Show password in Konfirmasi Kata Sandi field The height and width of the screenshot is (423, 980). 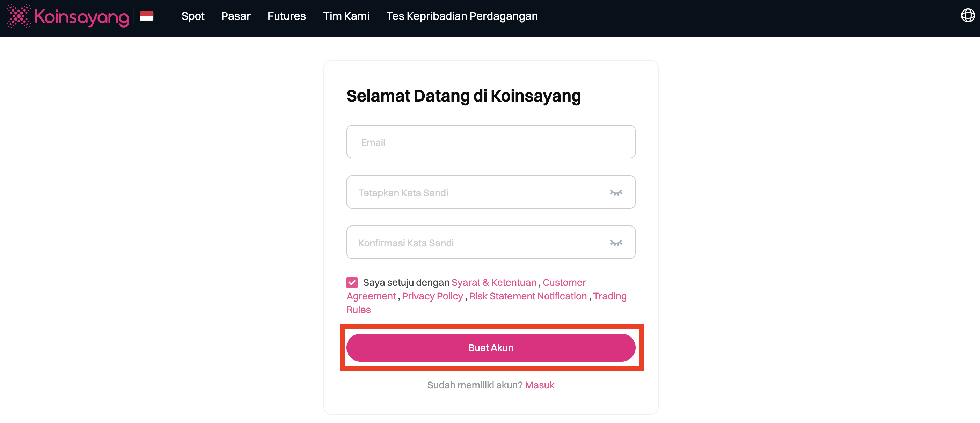(x=616, y=243)
